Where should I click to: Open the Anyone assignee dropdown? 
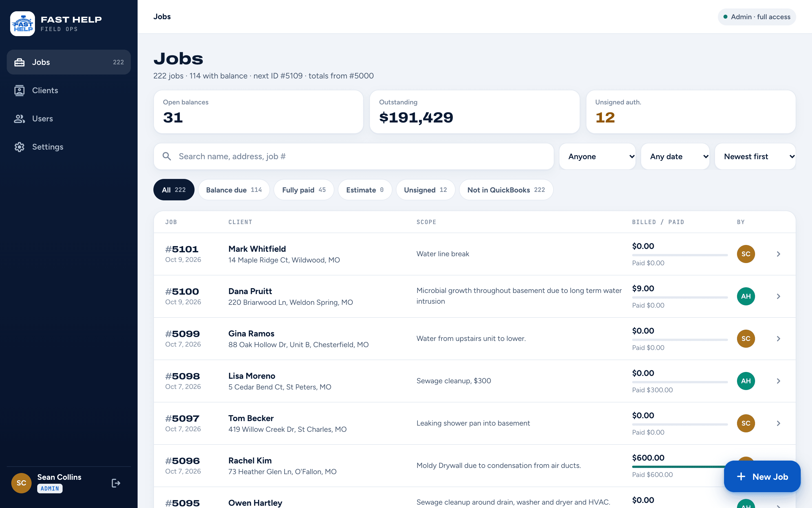[597, 157]
